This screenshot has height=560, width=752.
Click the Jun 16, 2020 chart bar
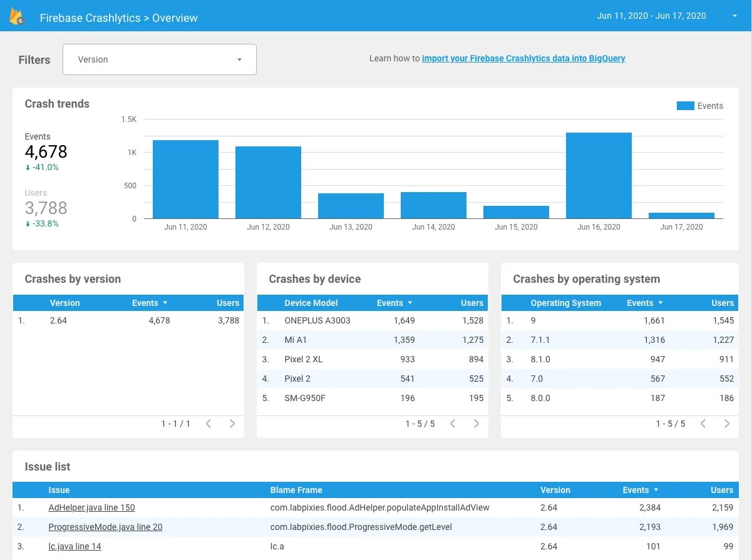click(599, 176)
